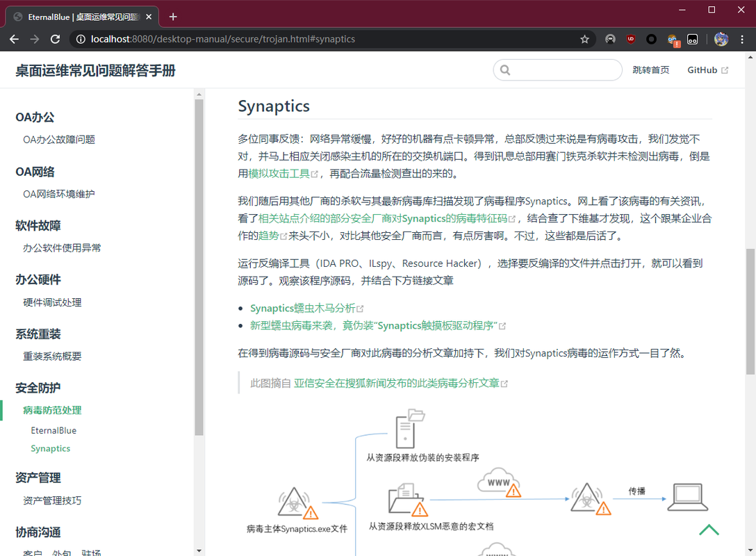The height and width of the screenshot is (556, 756).
Task: Open extension icon with orange alert badge
Action: (x=673, y=40)
